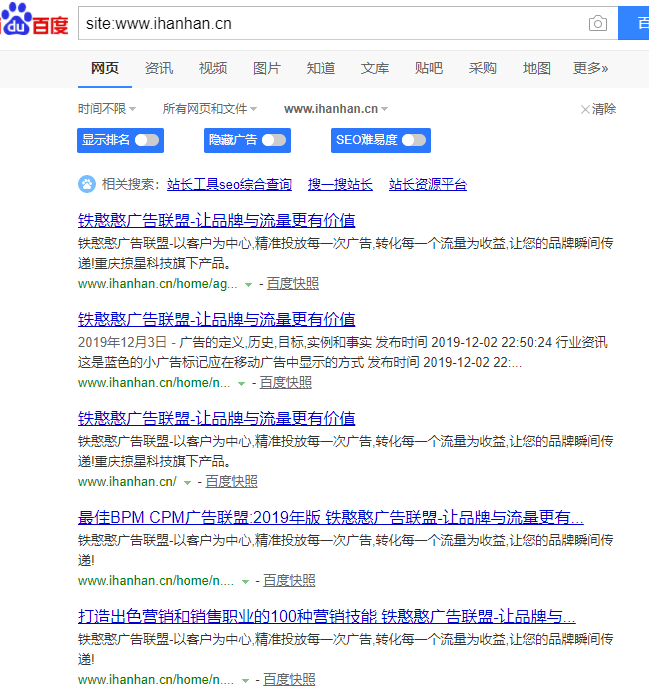Click the X icon next to 清除
This screenshot has height=687, width=649.
click(585, 109)
